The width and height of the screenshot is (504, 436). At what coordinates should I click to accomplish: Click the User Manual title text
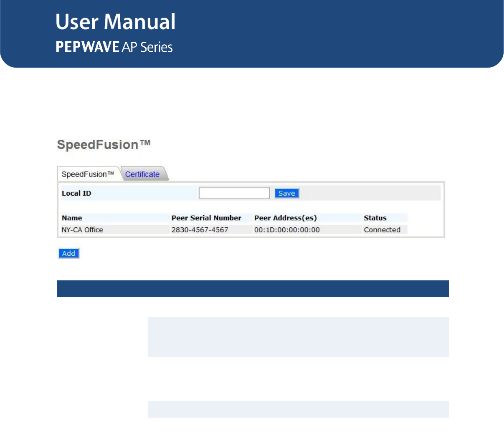tap(116, 22)
